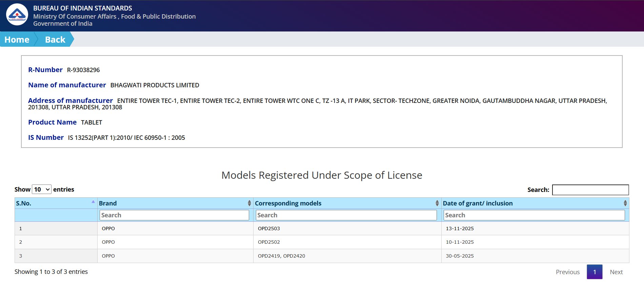Select the row with OPD2419, OPD2420
Screen dimensions: 644x283
point(281,256)
